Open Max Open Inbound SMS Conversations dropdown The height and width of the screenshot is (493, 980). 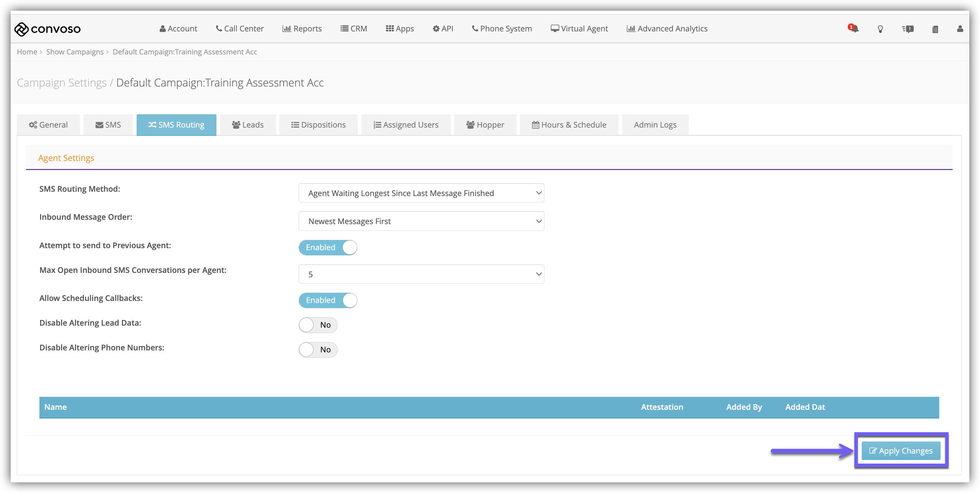[421, 274]
